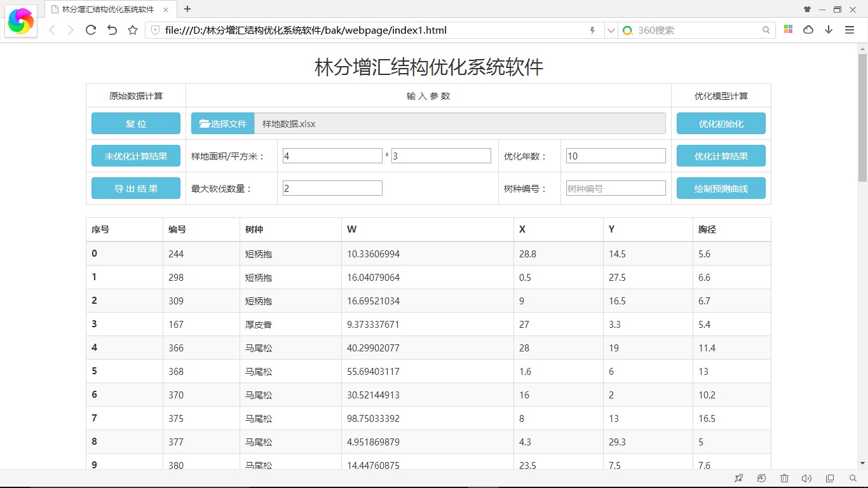Click the trash icon in status bar
Viewport: 868px width, 488px height.
pyautogui.click(x=784, y=478)
